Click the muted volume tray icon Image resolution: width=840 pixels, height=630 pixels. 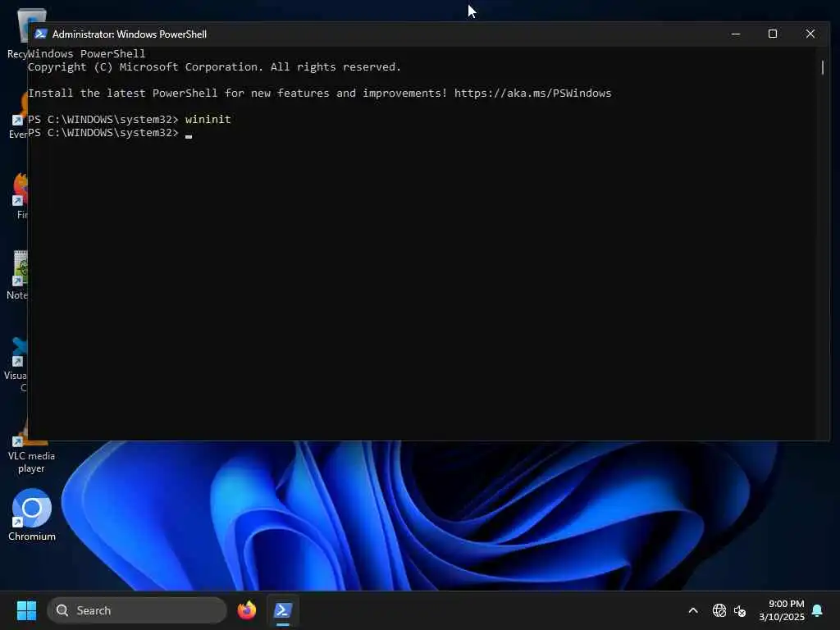[x=740, y=610]
